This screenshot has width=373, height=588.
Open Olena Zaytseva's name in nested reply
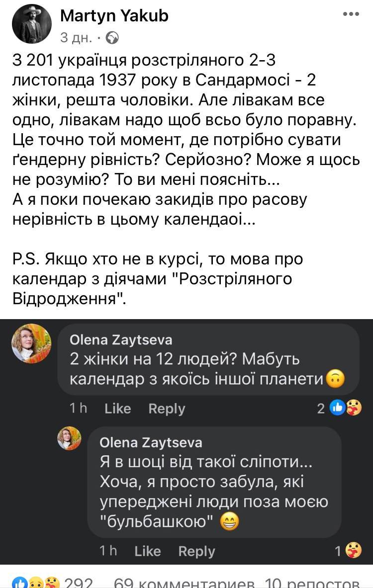click(x=151, y=442)
